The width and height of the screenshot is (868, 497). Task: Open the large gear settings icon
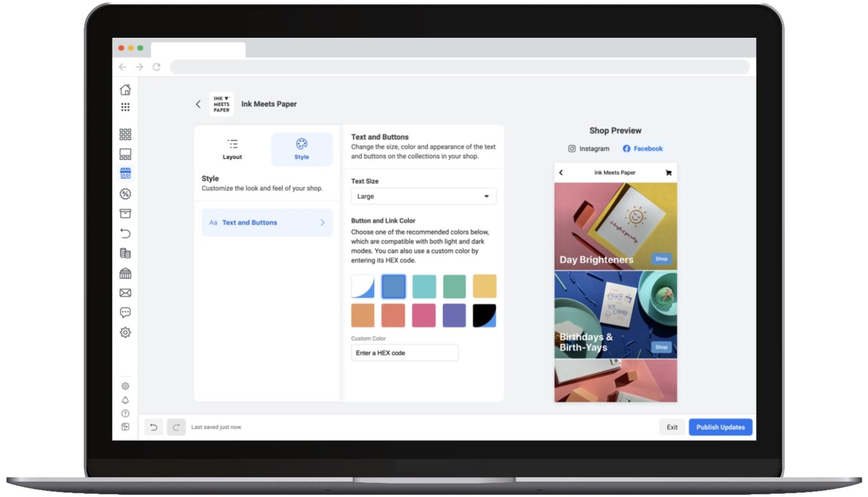click(125, 332)
